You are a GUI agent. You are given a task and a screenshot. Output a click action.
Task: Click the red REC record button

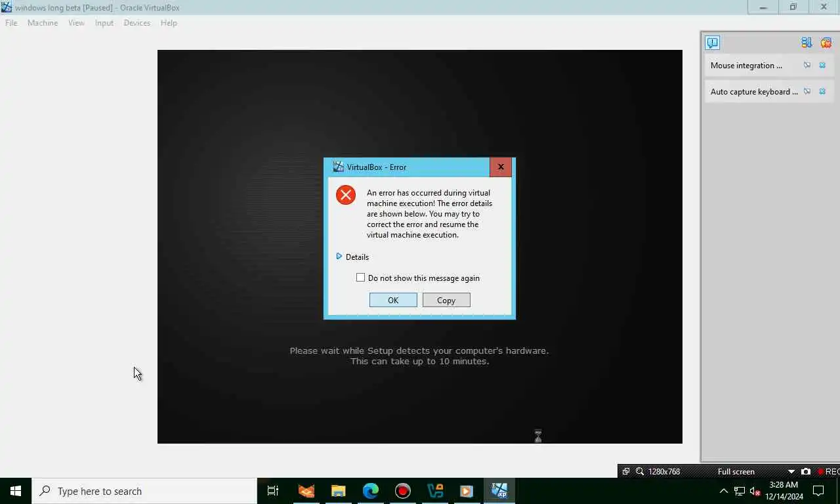click(828, 472)
